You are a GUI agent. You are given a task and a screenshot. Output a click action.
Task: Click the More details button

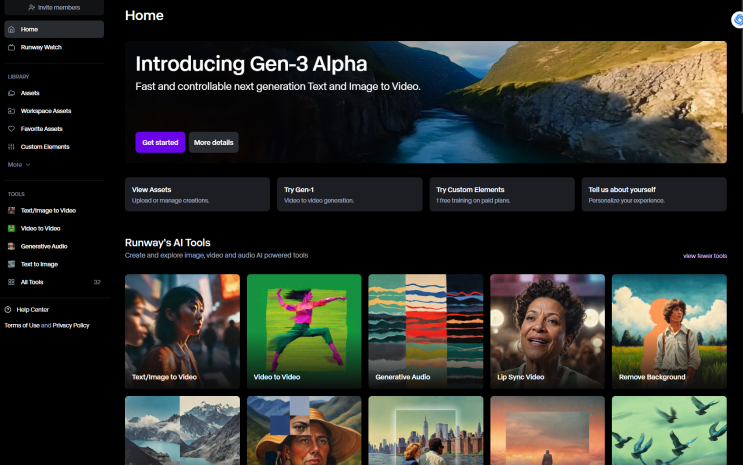click(213, 143)
